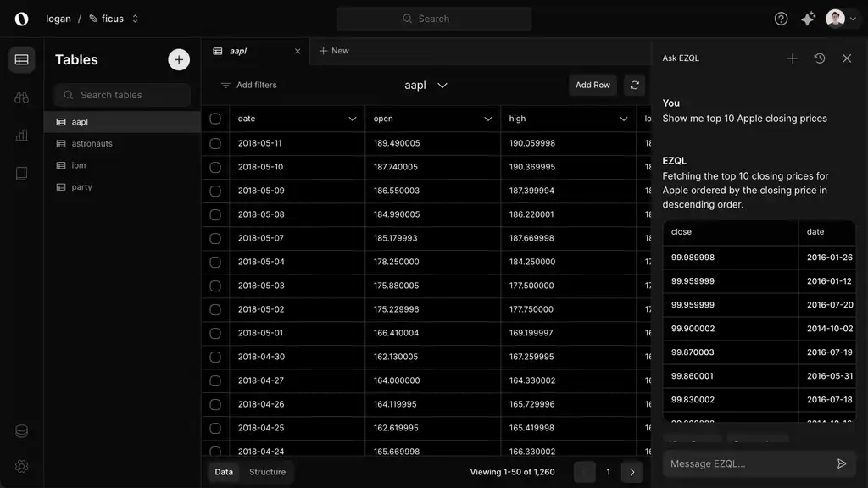Open the binoculars icon in left sidebar
This screenshot has width=868, height=488.
(x=22, y=97)
